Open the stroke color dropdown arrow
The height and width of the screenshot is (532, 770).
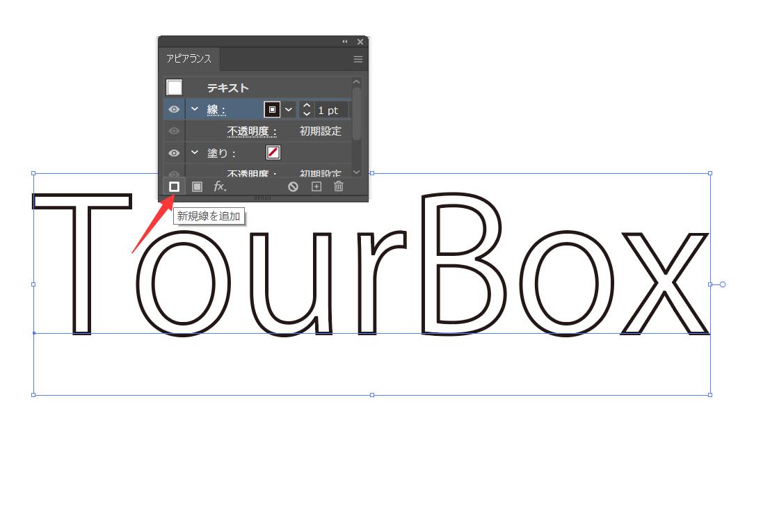click(x=289, y=110)
